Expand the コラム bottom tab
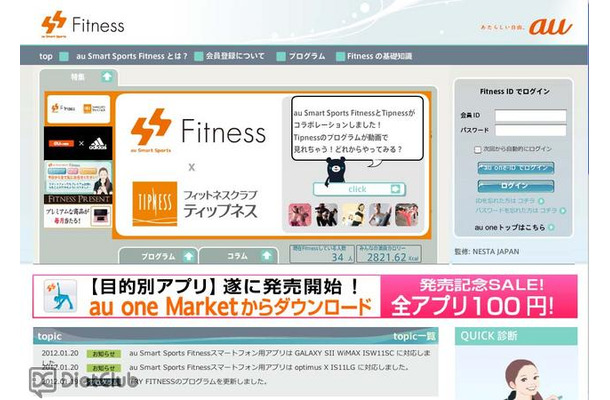 [238, 256]
